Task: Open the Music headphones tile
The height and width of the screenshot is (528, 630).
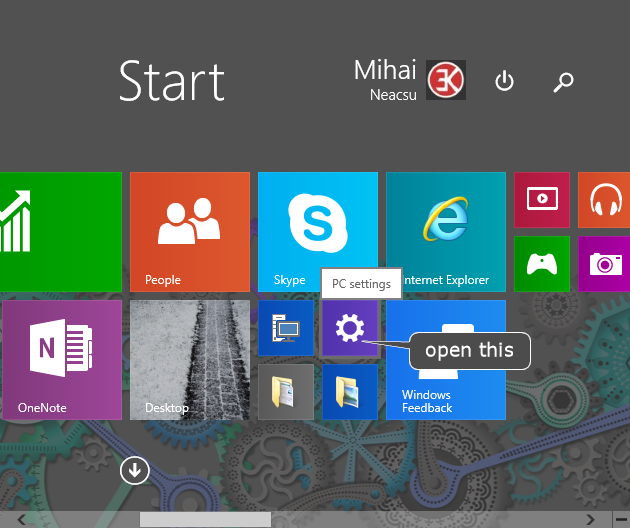Action: (x=604, y=200)
